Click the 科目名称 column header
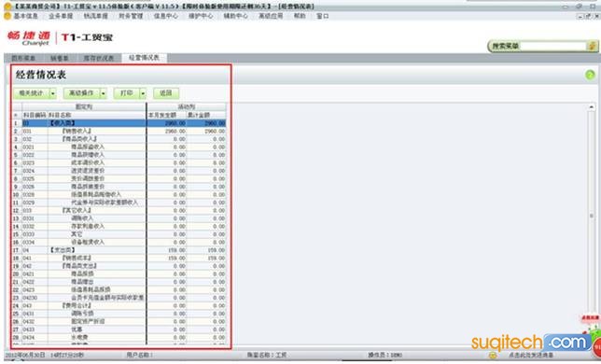The height and width of the screenshot is (364, 601). 97,115
